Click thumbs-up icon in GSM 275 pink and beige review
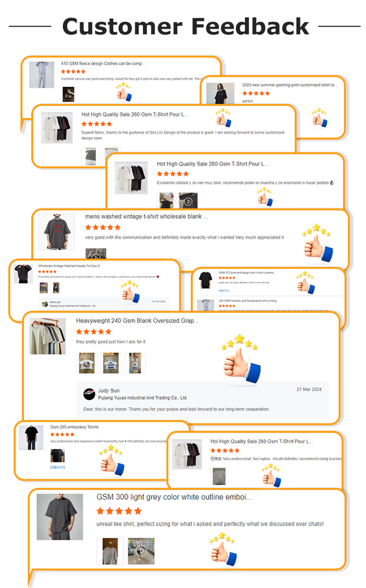 (x=305, y=282)
